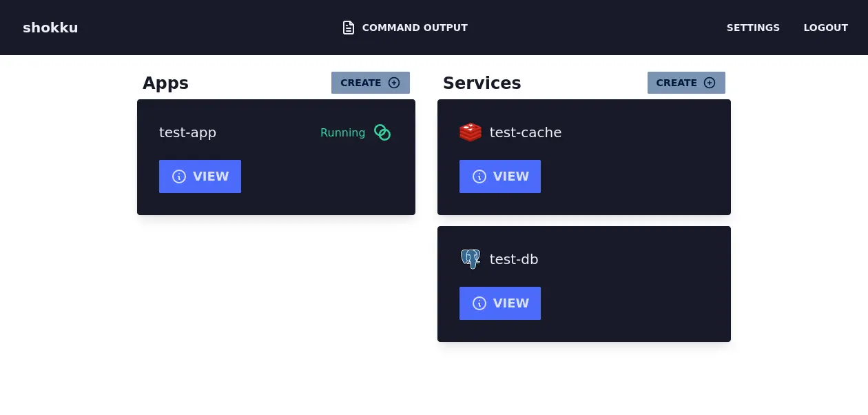Click the Services section heading

(482, 83)
